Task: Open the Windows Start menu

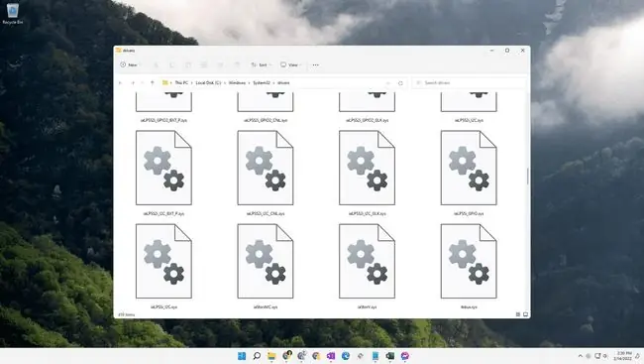Action: click(242, 356)
